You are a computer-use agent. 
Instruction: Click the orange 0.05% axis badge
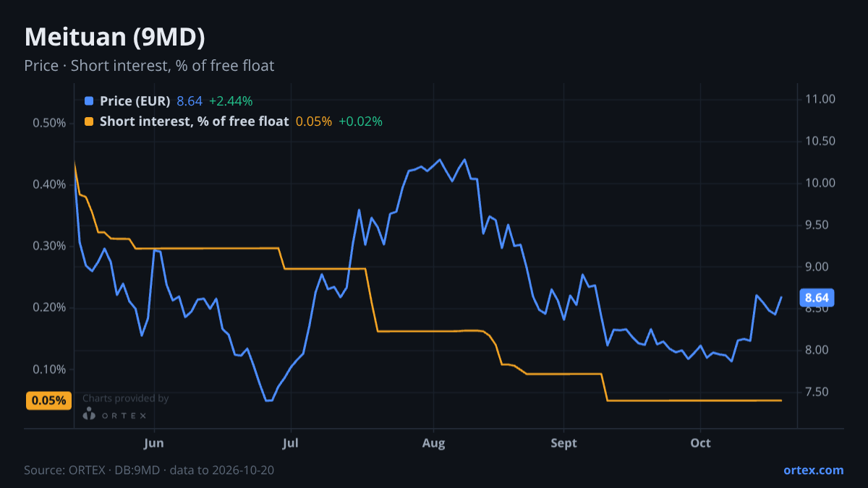point(49,401)
